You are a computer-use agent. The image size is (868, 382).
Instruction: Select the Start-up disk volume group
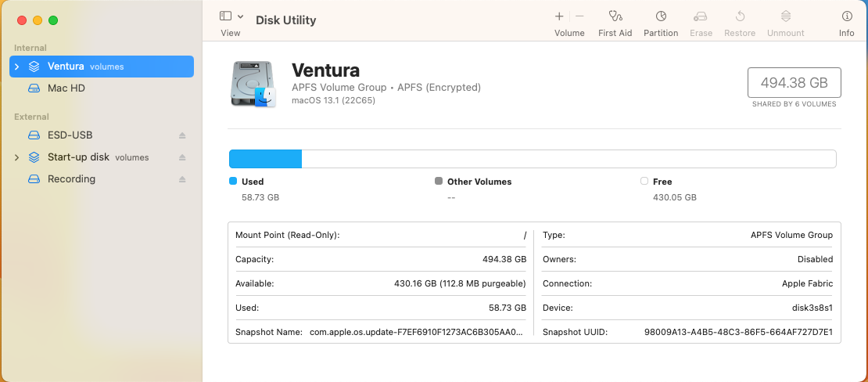pos(78,157)
